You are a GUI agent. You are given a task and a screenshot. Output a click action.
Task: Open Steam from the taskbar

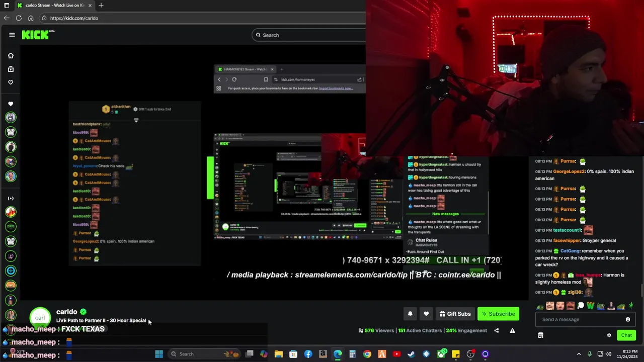tap(412, 354)
